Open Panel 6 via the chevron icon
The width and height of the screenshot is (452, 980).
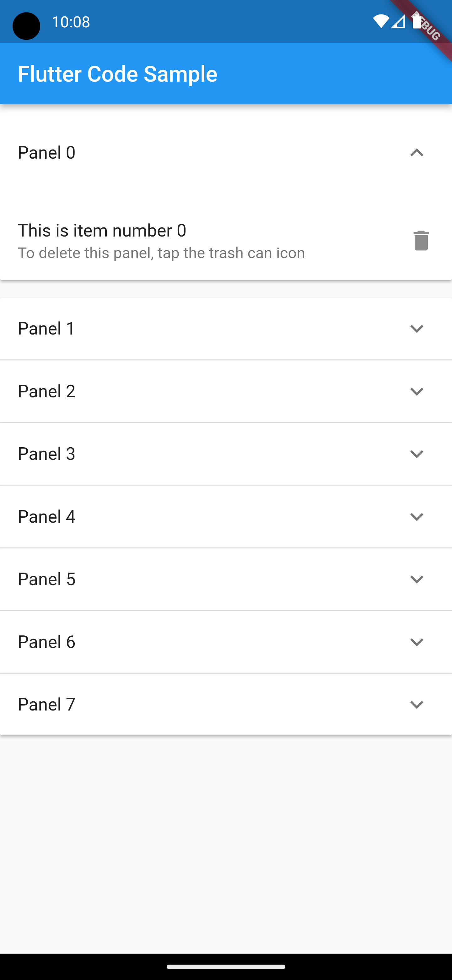(x=417, y=642)
